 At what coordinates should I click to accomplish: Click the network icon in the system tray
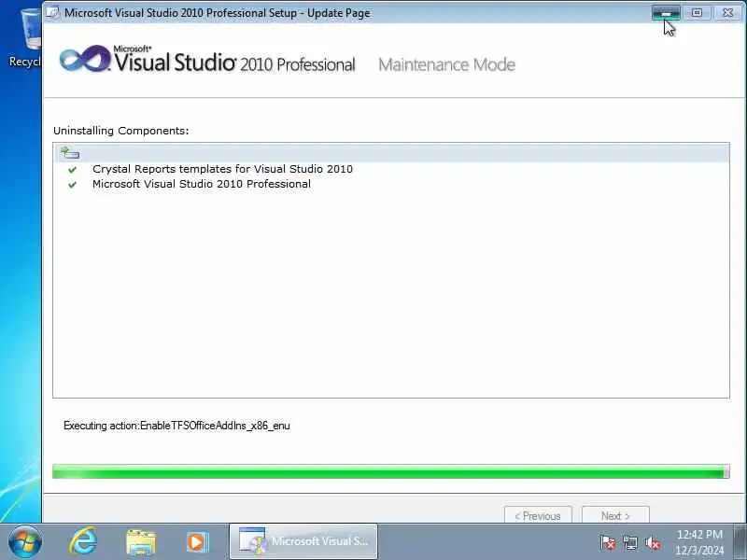(x=630, y=542)
